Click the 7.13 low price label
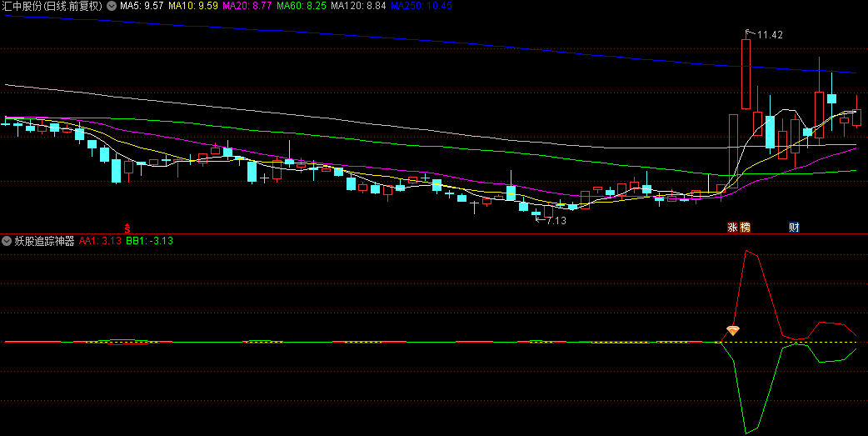This screenshot has height=436, width=868. tap(556, 220)
